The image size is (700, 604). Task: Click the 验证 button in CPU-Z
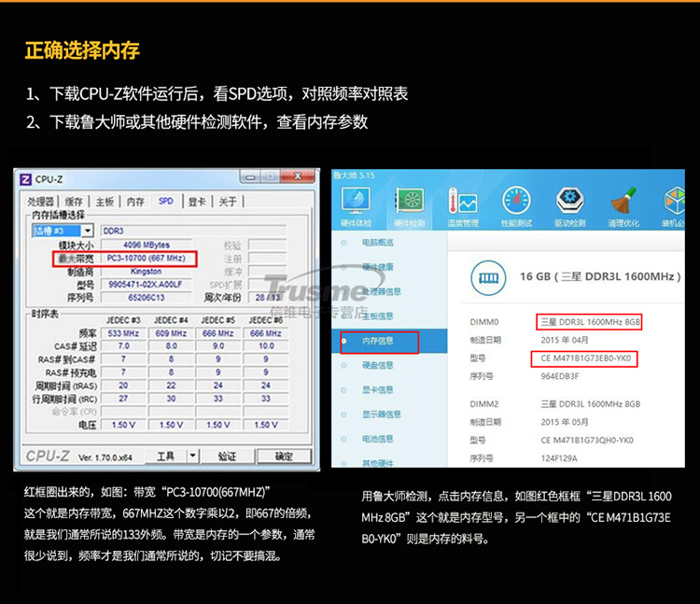point(227,456)
